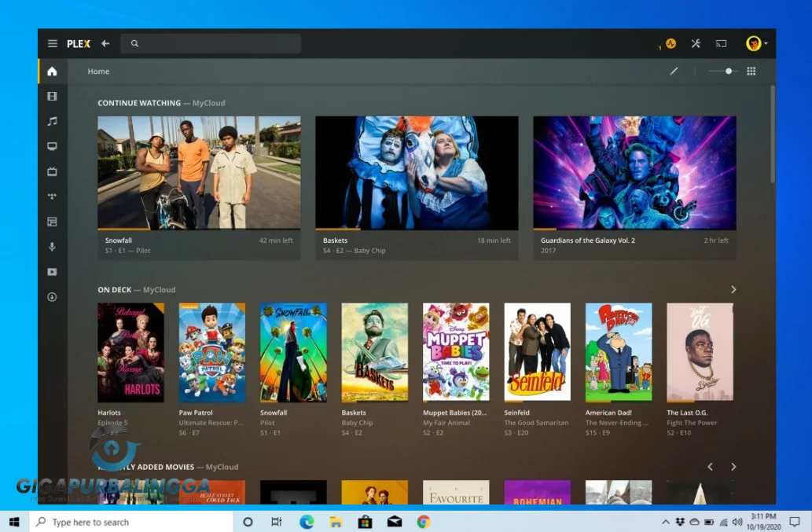The image size is (812, 532).
Task: Open Guardians of the Galaxy Vol. 2 thumbnail
Action: [x=634, y=172]
